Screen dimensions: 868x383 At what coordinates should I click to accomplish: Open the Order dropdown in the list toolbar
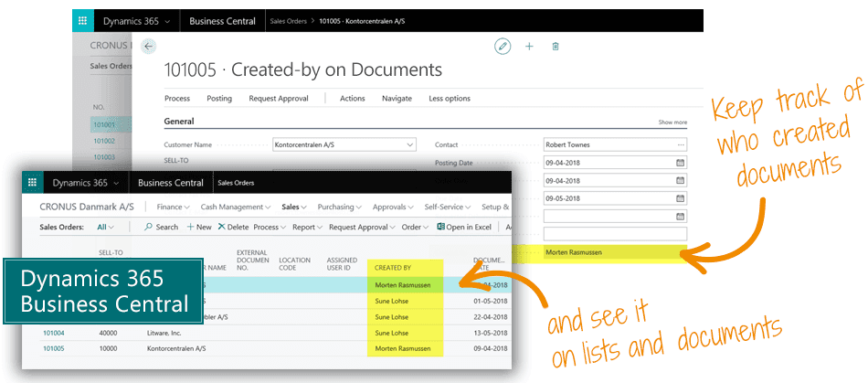coord(415,227)
